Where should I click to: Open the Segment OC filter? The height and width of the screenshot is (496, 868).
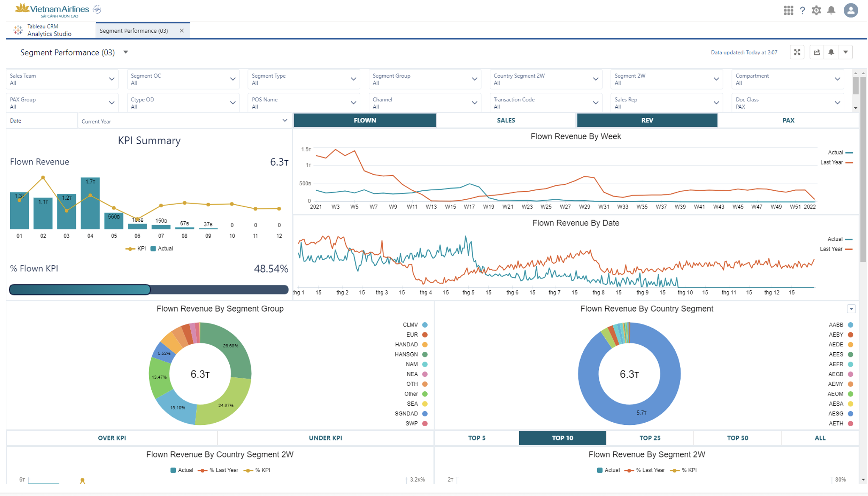(x=183, y=79)
